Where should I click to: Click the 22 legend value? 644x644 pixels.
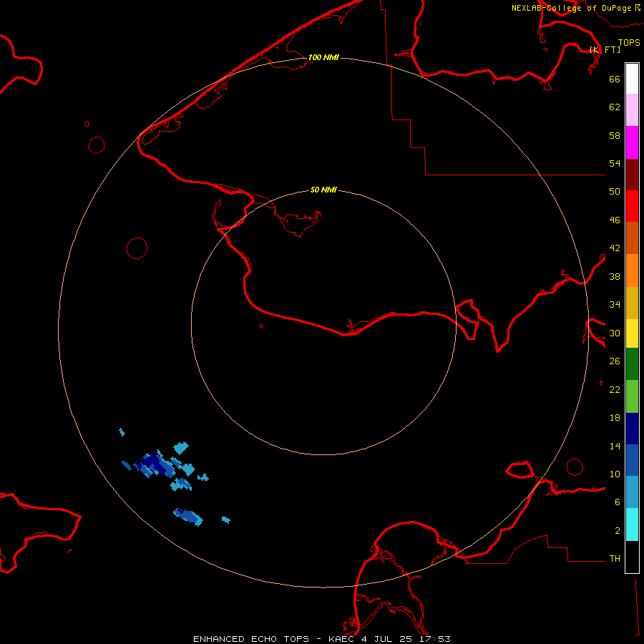[x=615, y=390]
